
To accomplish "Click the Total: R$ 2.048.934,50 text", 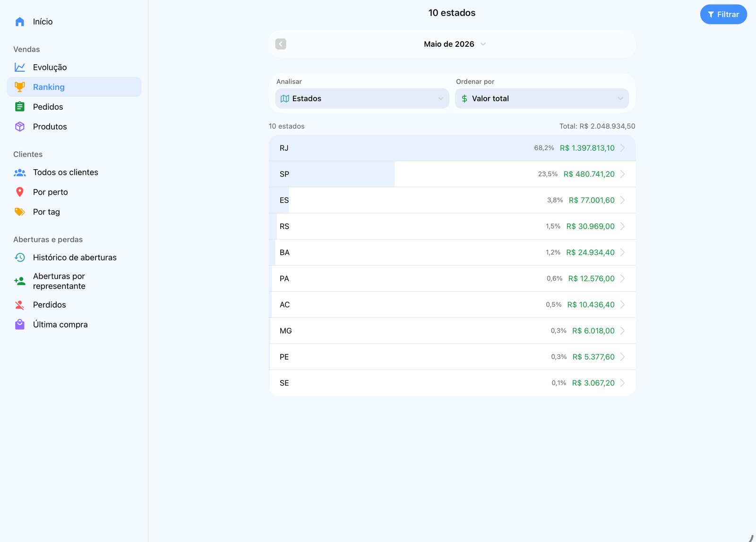I will pos(597,126).
